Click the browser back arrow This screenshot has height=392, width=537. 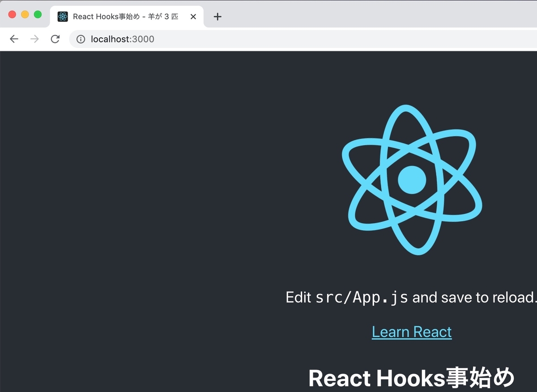(x=14, y=39)
